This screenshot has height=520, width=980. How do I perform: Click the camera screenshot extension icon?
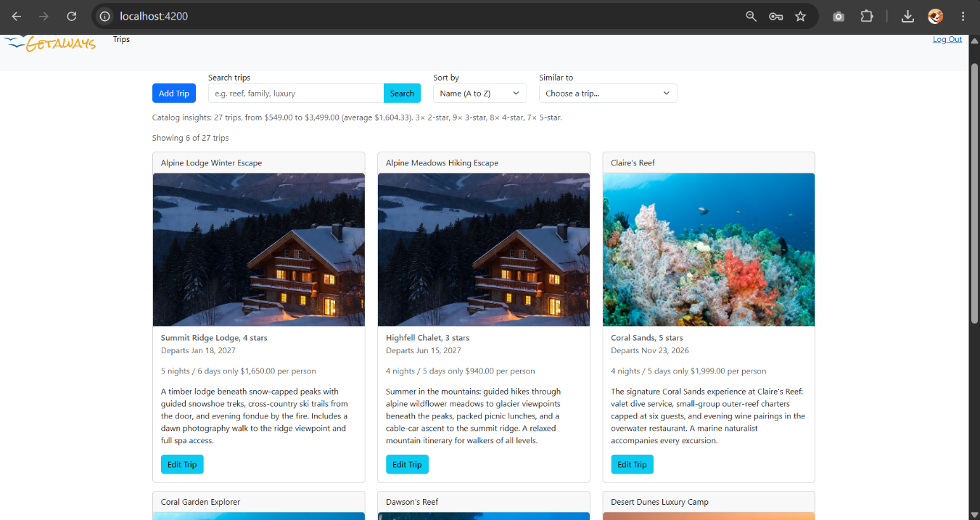pos(839,16)
